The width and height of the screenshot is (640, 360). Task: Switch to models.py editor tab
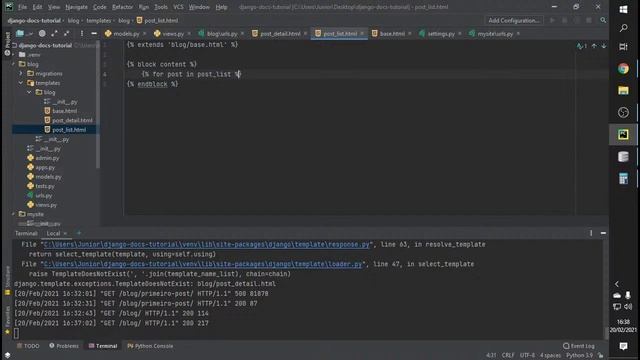click(126, 34)
